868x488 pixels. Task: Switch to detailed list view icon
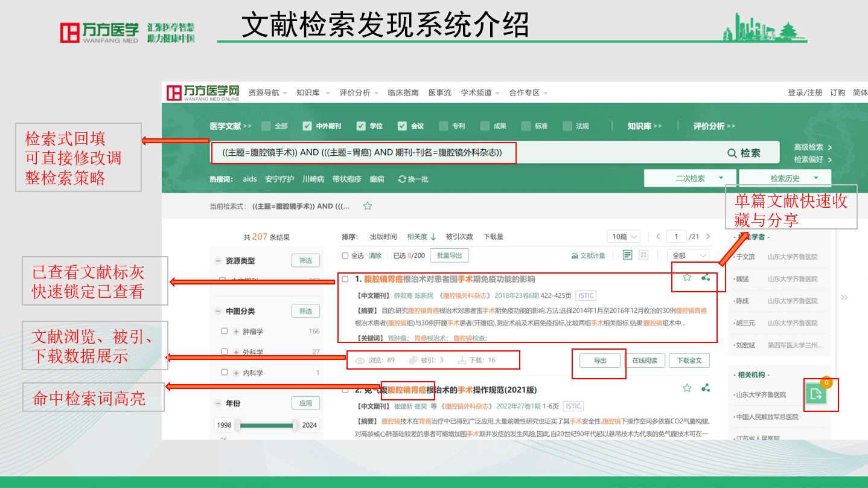(628, 255)
